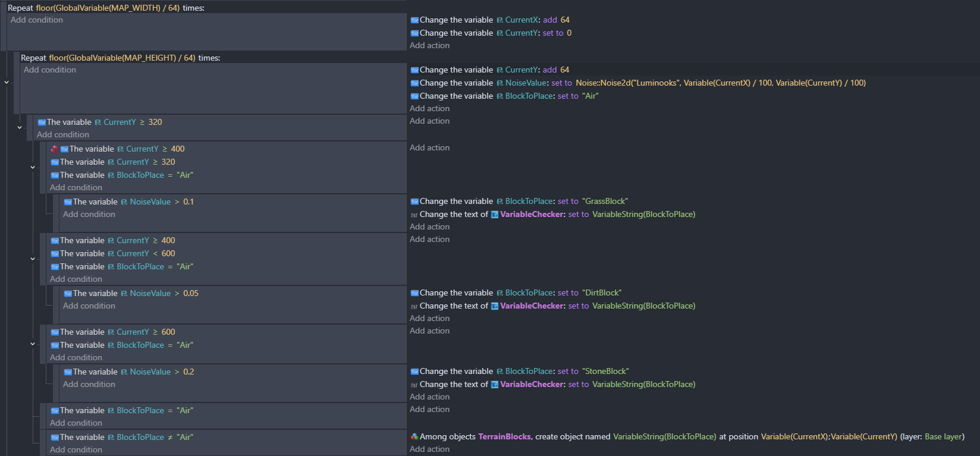Add condition in the MAP_WIDTH repeat event
This screenshot has height=456, width=980.
point(37,20)
